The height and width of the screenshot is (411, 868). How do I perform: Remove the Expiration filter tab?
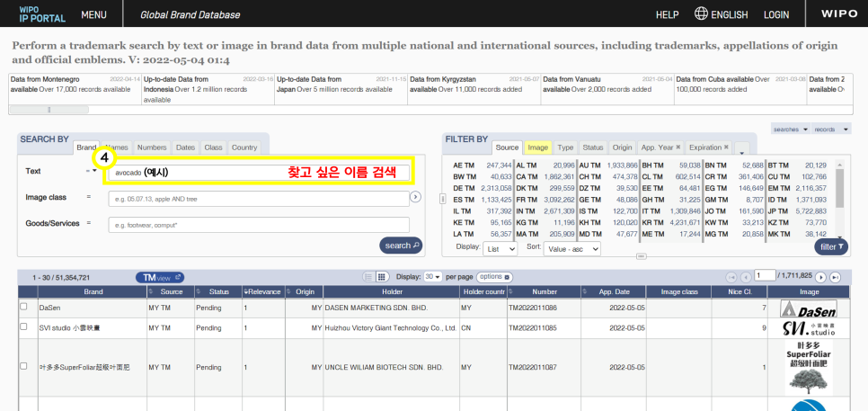point(726,147)
